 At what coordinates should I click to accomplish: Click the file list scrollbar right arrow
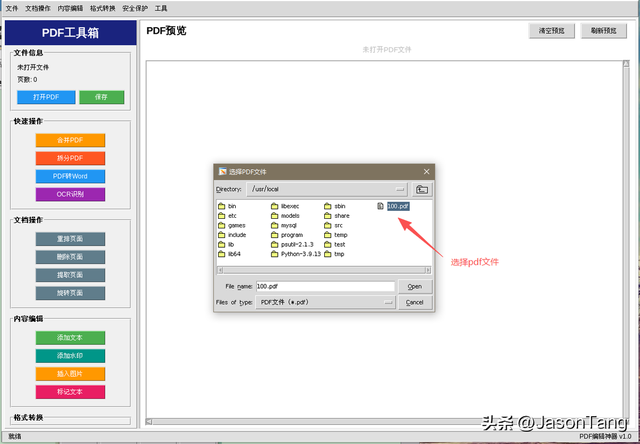[428, 270]
